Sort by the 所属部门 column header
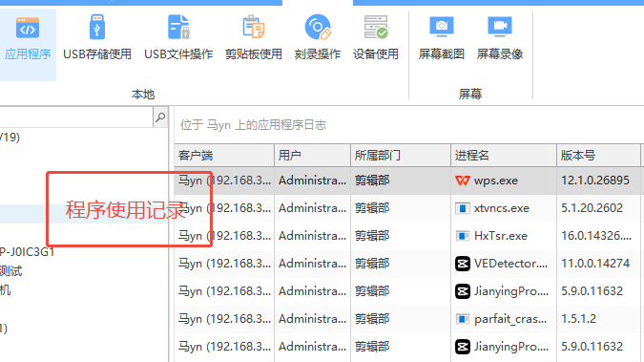Image resolution: width=644 pixels, height=362 pixels. [401, 156]
